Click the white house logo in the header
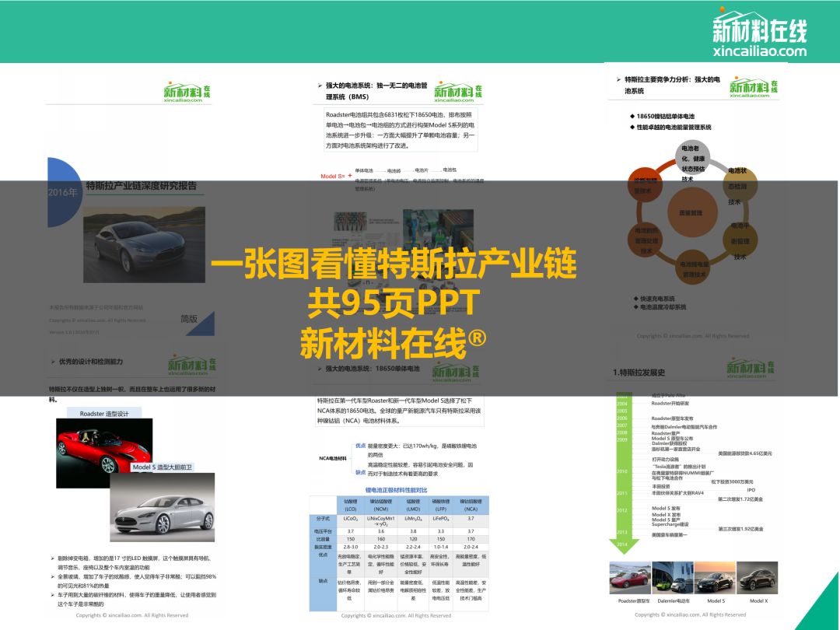This screenshot has height=630, width=840. [x=759, y=28]
